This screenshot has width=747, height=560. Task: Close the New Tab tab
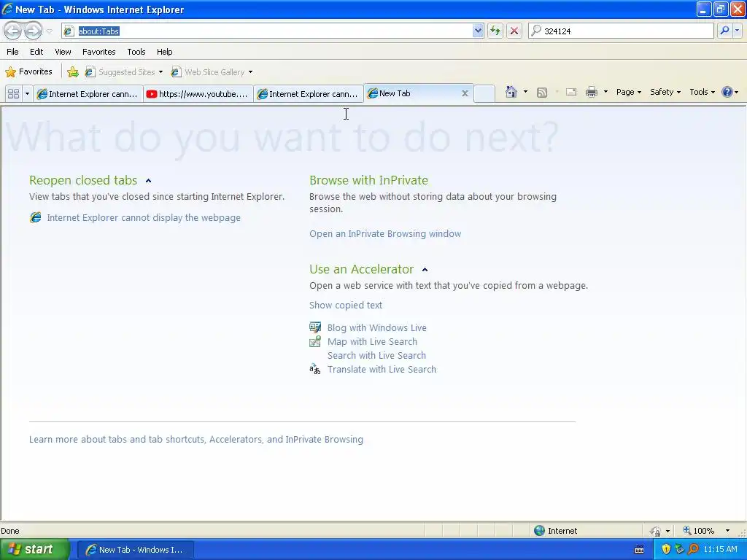coord(465,93)
